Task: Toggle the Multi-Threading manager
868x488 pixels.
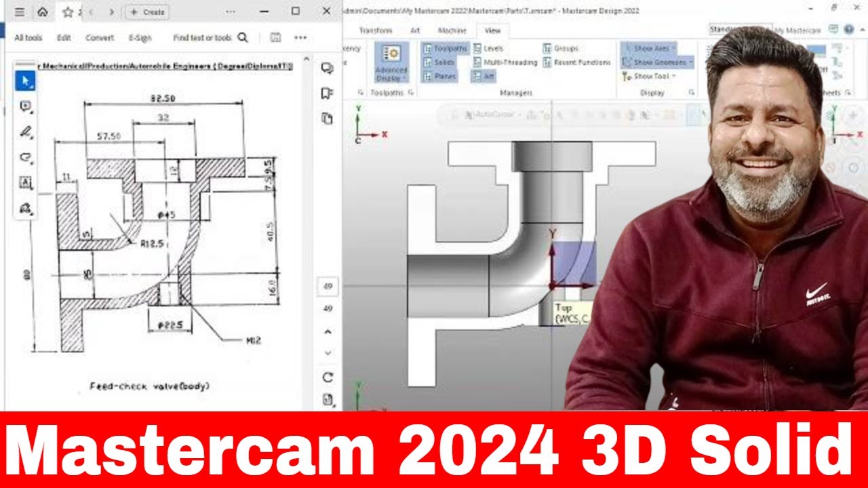Action: click(505, 62)
